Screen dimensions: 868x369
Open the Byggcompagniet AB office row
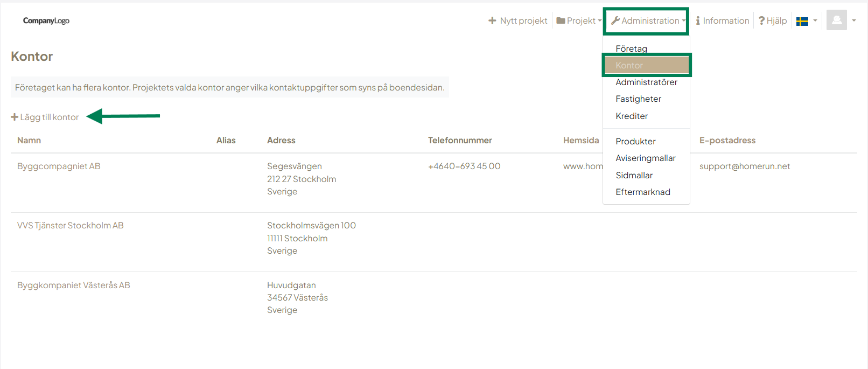pyautogui.click(x=59, y=166)
